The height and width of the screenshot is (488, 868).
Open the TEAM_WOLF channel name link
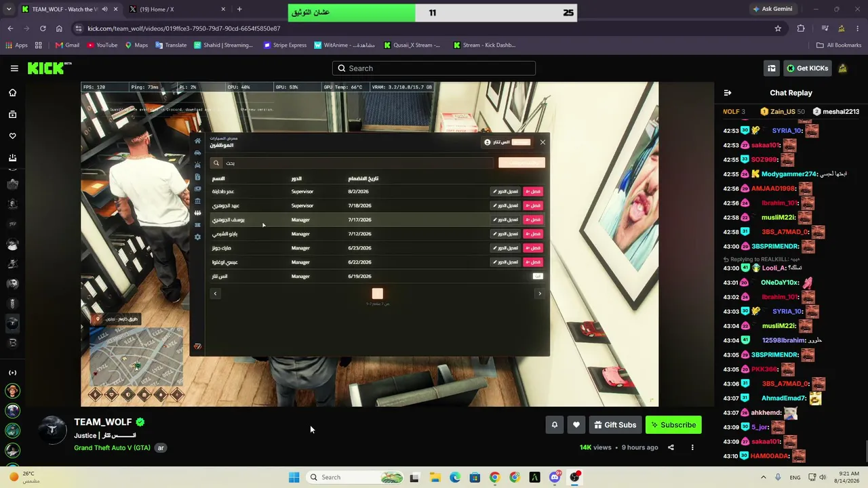[103, 422]
